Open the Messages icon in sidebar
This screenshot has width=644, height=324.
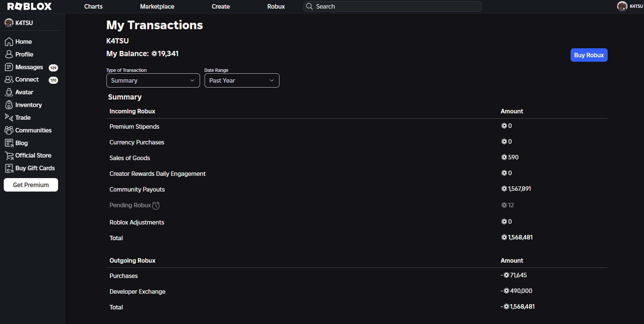(9, 67)
